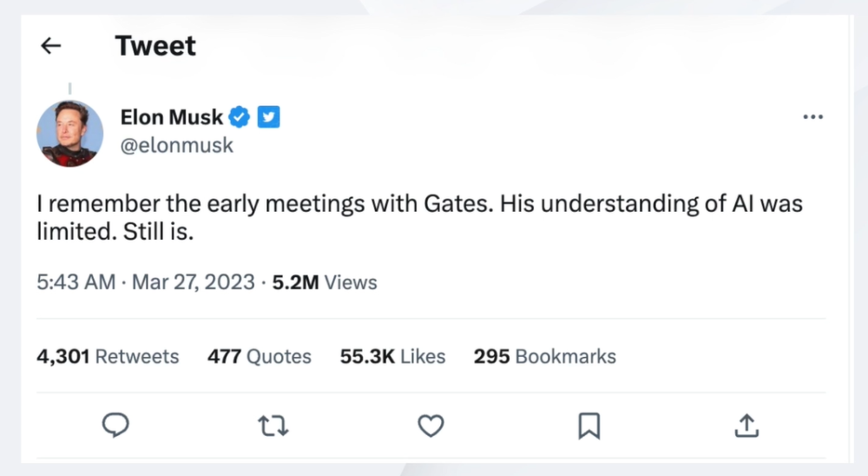Show the 55.3K Likes list
The width and height of the screenshot is (868, 476).
(x=392, y=356)
